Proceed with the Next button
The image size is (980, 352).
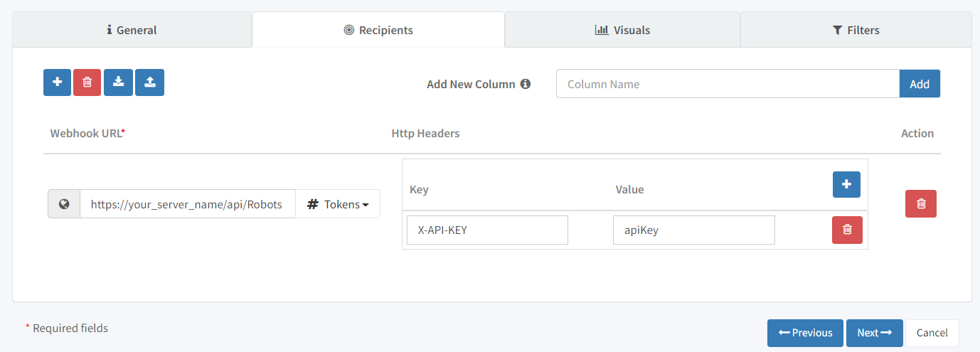(x=875, y=333)
